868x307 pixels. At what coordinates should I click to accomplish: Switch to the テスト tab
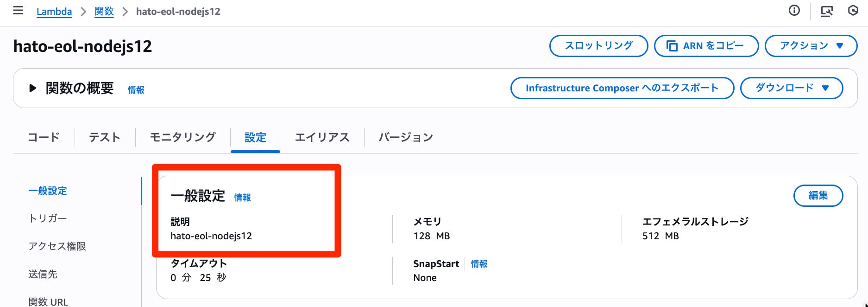click(105, 137)
